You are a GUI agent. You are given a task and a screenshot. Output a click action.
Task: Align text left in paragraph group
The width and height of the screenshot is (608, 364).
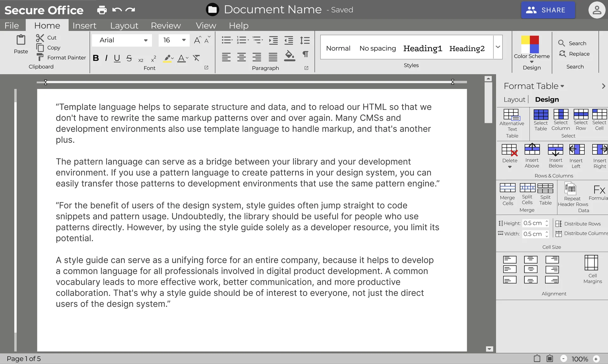pos(226,57)
